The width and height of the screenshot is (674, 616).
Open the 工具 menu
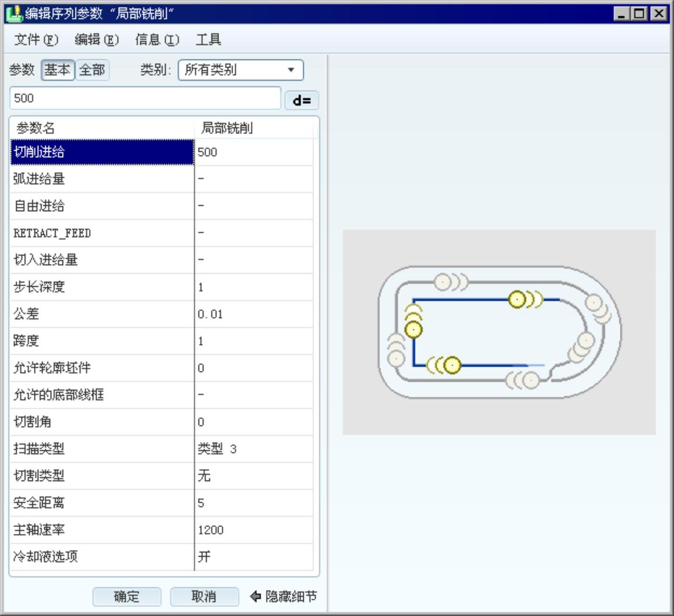coord(208,39)
